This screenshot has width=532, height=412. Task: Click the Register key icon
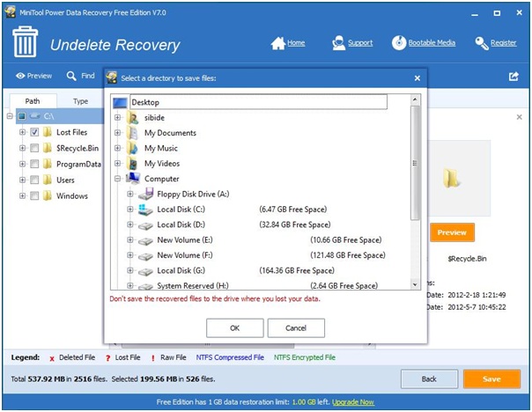(x=482, y=43)
